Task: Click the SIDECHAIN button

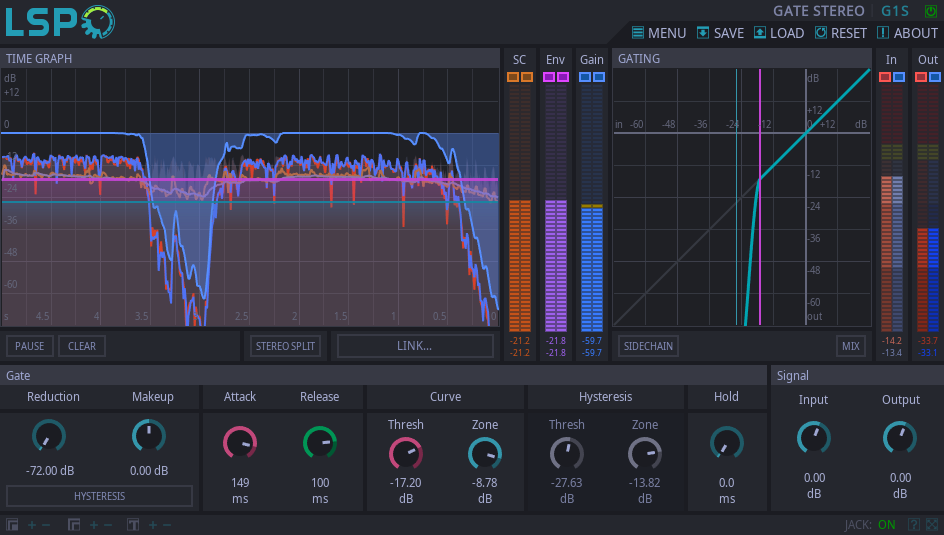Action: 648,346
